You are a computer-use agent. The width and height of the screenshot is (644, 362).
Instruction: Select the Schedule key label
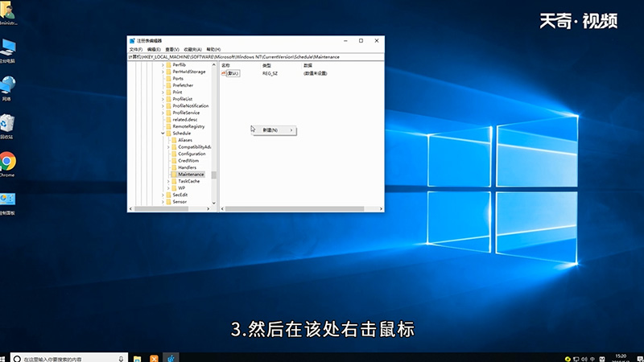(x=182, y=134)
